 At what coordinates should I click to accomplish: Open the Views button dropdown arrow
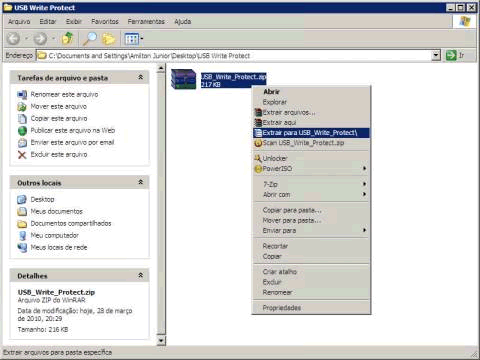pyautogui.click(x=142, y=39)
